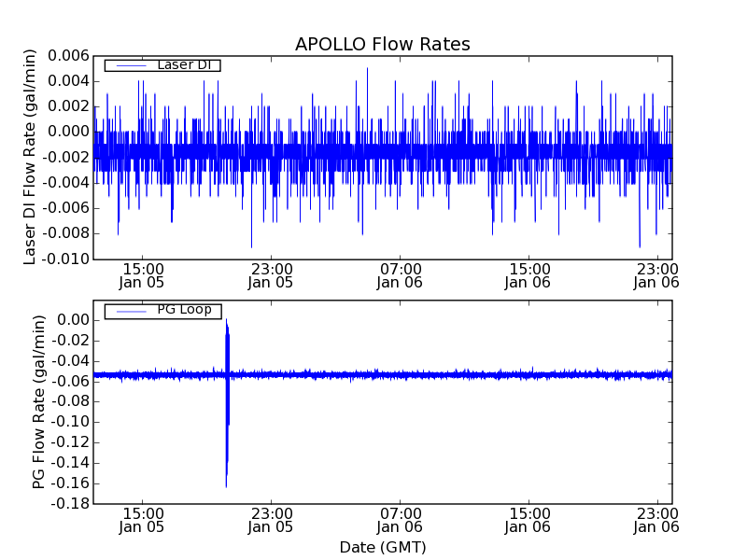This screenshot has width=747, height=560.
Task: Click the 'PG Loop' legend label
Action: pyautogui.click(x=184, y=310)
